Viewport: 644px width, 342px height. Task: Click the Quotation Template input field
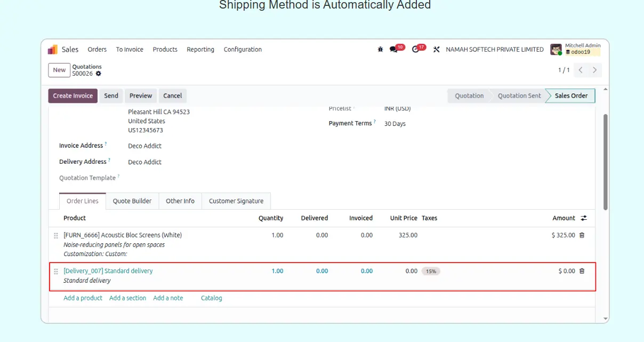coord(213,178)
